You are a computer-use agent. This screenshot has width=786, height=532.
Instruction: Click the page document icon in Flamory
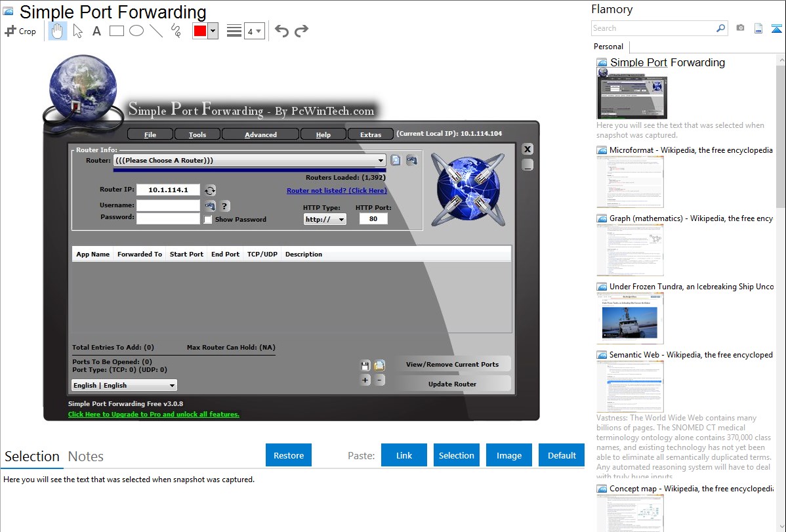click(x=758, y=29)
